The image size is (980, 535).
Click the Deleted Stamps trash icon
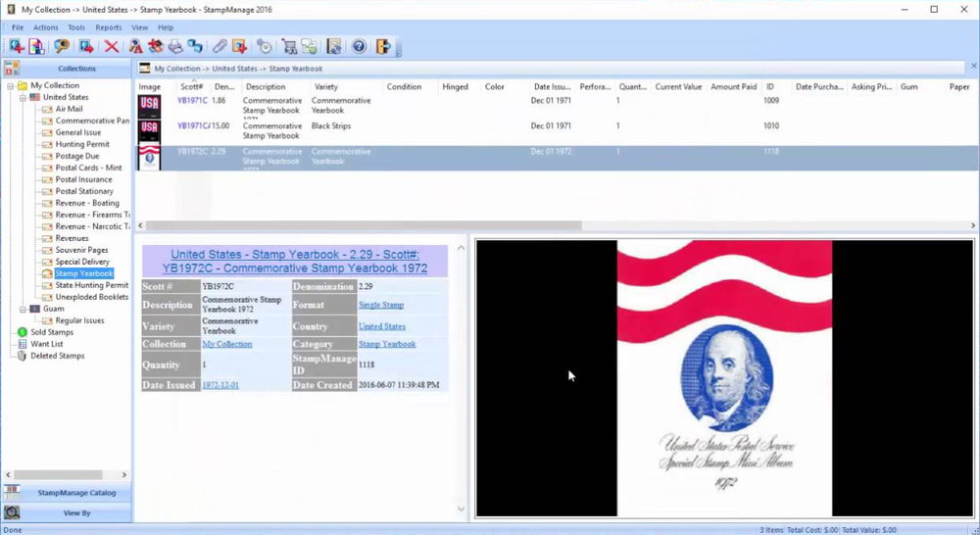click(23, 356)
